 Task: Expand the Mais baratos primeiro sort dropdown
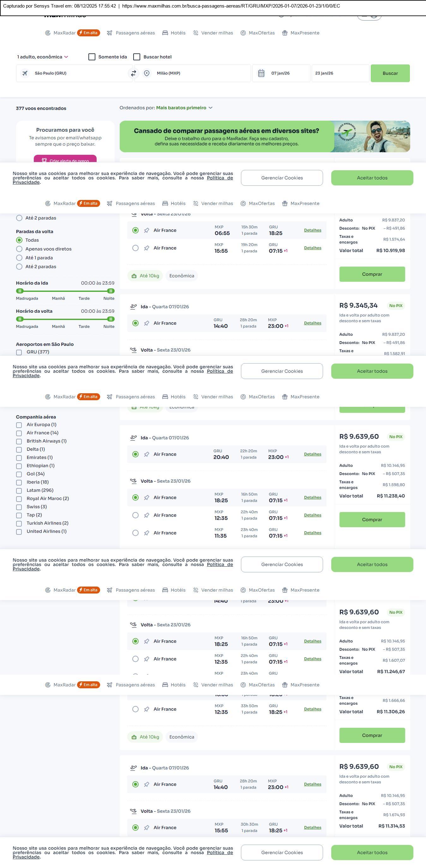pyautogui.click(x=184, y=108)
